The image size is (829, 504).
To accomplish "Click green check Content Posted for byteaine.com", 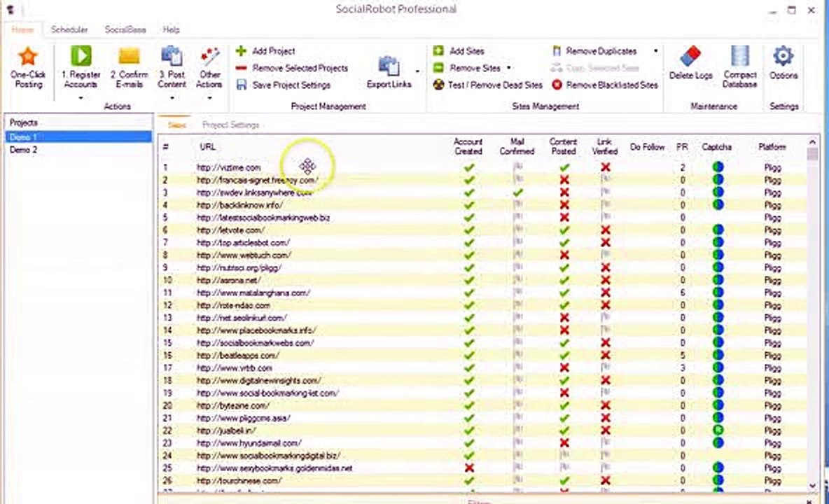I will 564,405.
